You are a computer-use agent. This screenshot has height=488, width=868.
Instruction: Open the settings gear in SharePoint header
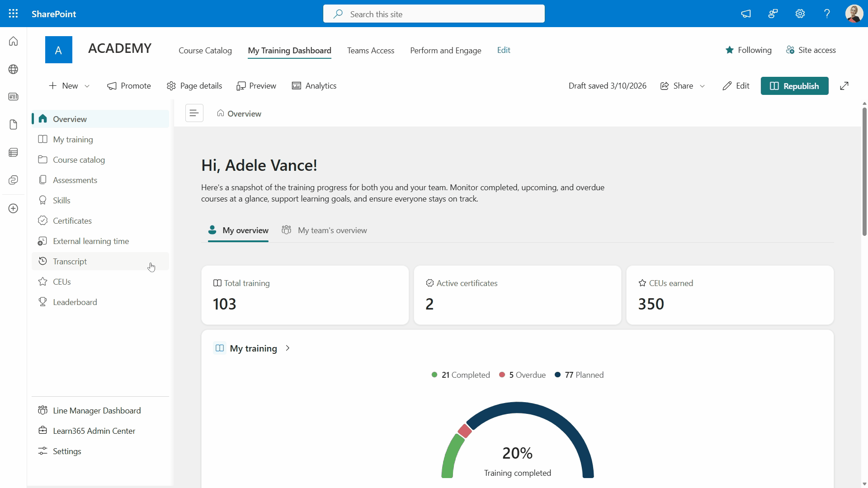(x=800, y=14)
